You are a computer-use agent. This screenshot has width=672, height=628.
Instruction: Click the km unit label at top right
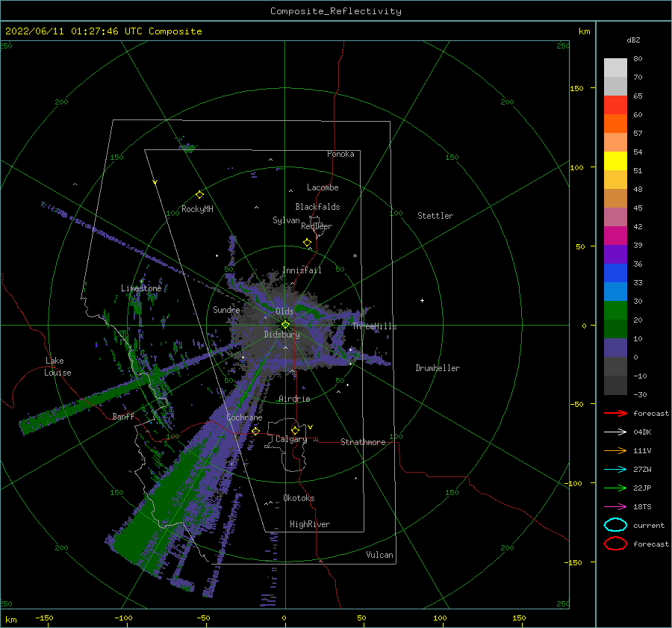click(584, 31)
